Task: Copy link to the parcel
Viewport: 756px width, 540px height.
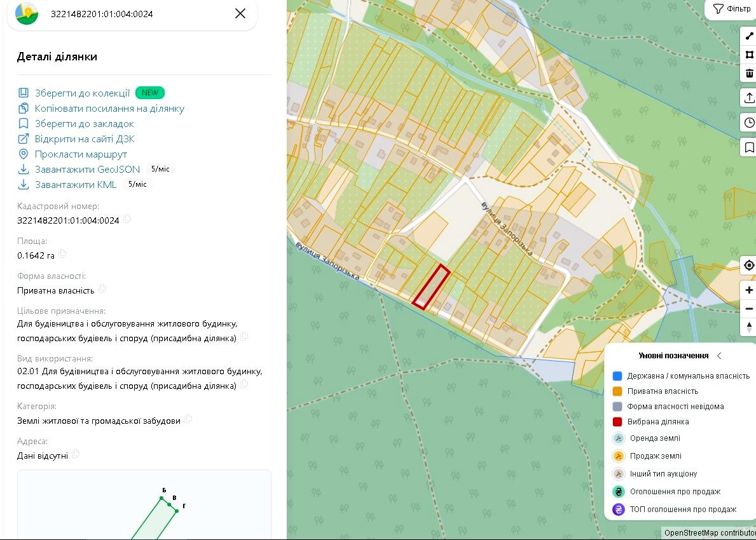Action: tap(109, 109)
